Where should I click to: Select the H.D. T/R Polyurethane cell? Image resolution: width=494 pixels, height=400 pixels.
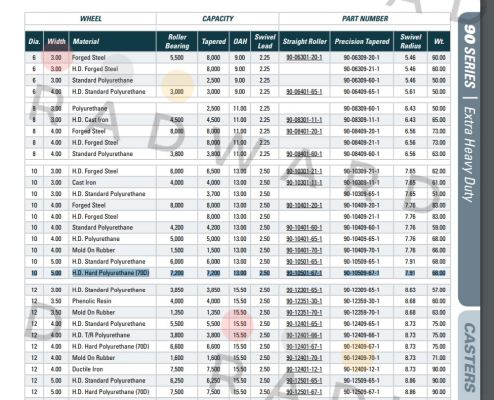(x=101, y=335)
